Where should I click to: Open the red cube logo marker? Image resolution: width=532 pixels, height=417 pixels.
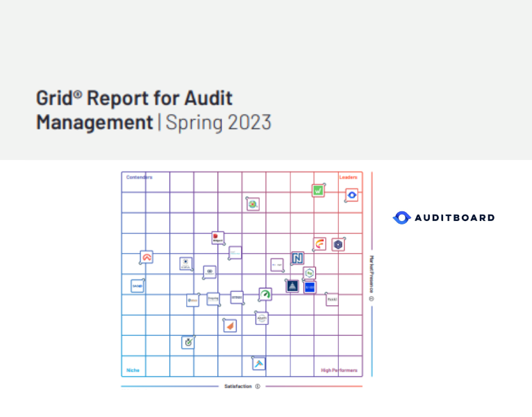point(217,238)
